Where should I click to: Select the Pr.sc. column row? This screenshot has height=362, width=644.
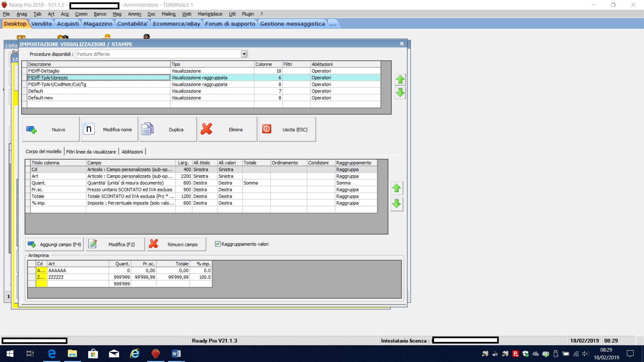click(201, 190)
